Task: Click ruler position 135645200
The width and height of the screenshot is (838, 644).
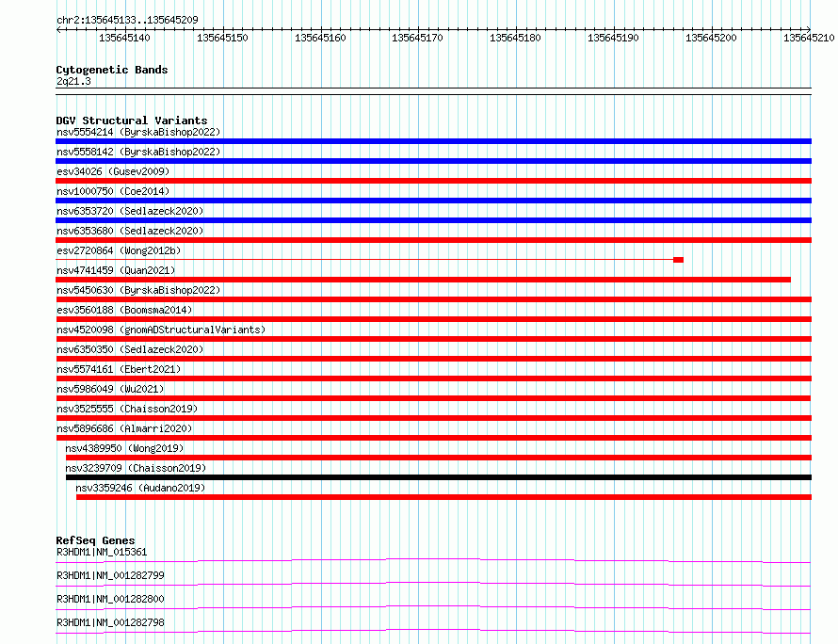Action: (711, 38)
